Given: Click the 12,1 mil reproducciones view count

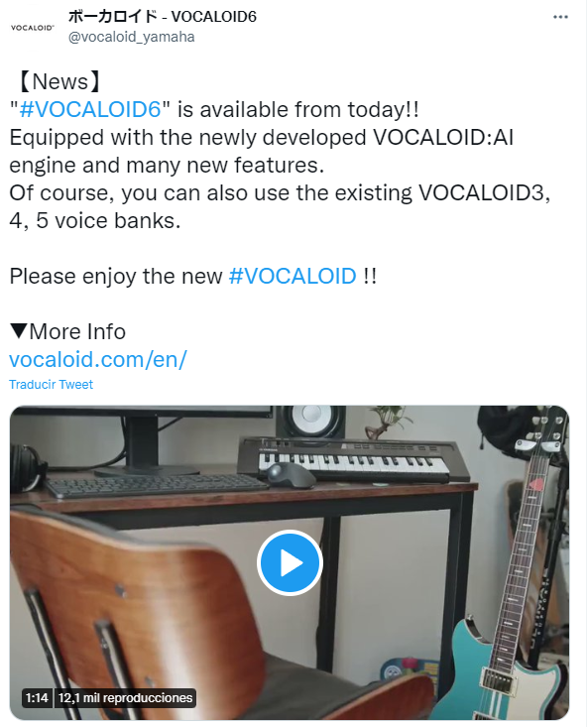Looking at the screenshot, I should [126, 698].
